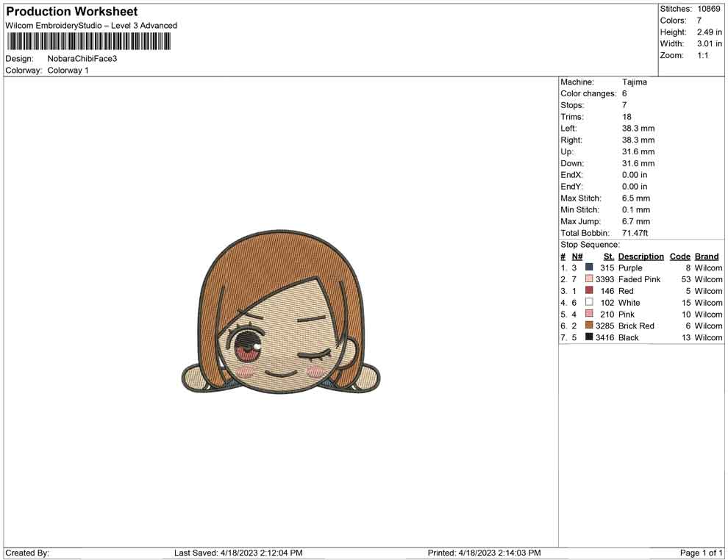Click the Height value 2.49 in

[x=709, y=32]
